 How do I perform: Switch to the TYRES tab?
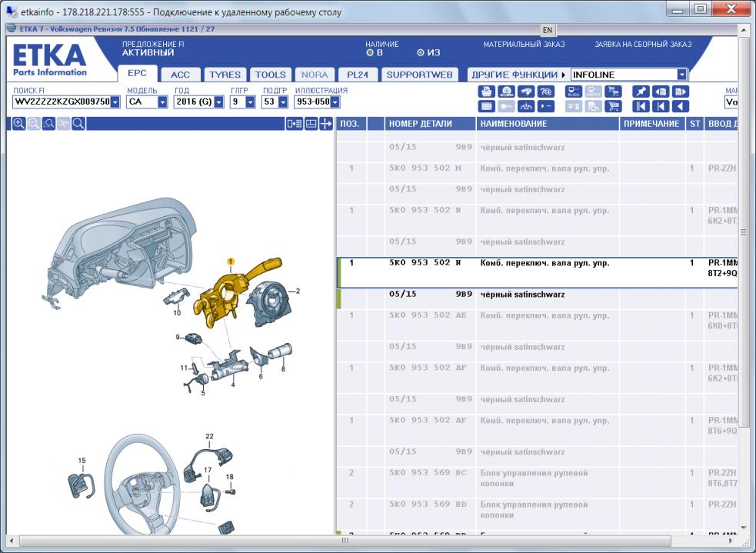(x=225, y=75)
